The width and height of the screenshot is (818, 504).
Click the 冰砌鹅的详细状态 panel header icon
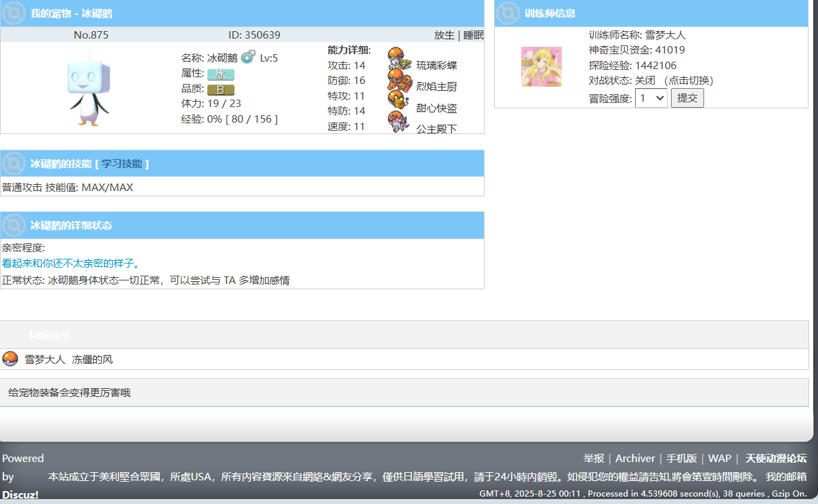pos(14,225)
